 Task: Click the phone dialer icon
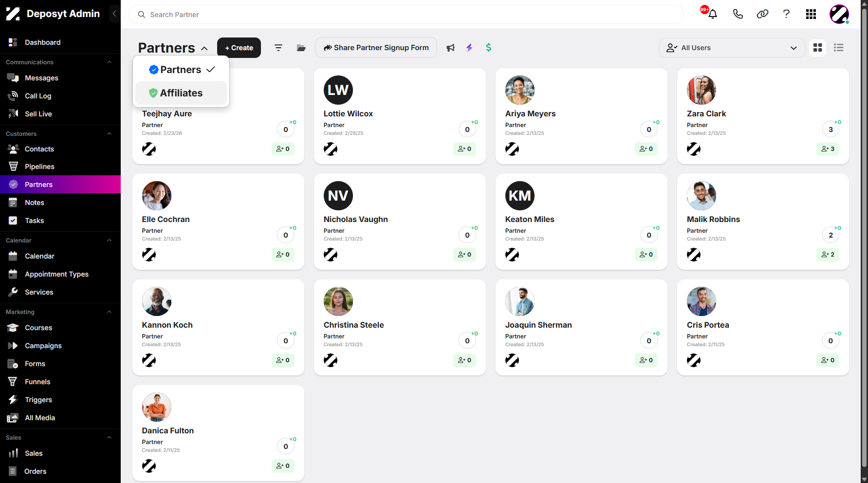pyautogui.click(x=738, y=14)
